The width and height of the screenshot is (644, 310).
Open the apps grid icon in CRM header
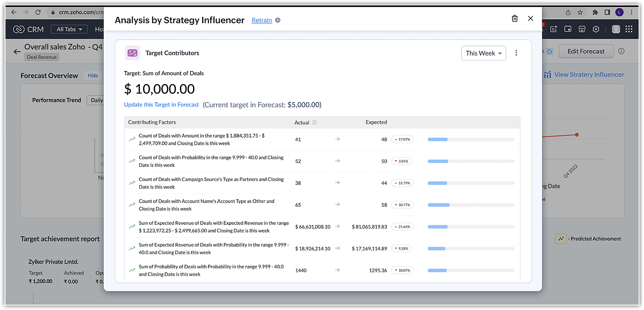tap(629, 29)
